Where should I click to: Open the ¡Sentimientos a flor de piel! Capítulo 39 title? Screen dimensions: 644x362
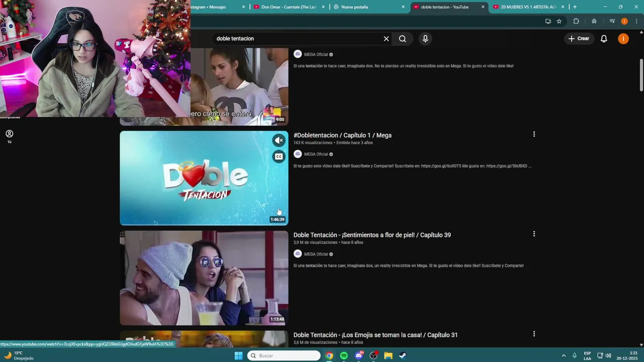coord(372,235)
